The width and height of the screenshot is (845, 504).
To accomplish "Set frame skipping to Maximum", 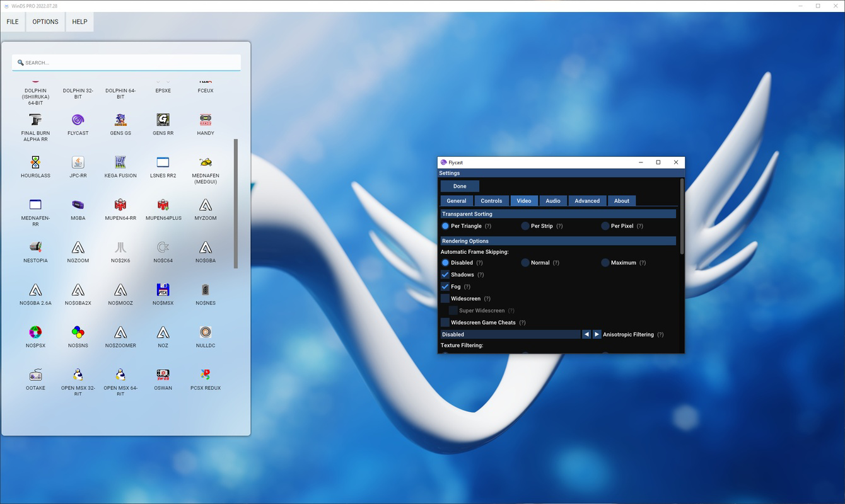I will pyautogui.click(x=605, y=263).
